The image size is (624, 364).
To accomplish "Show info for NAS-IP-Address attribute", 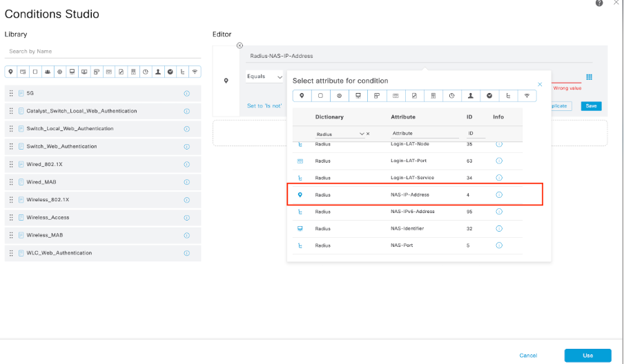I will [x=499, y=195].
